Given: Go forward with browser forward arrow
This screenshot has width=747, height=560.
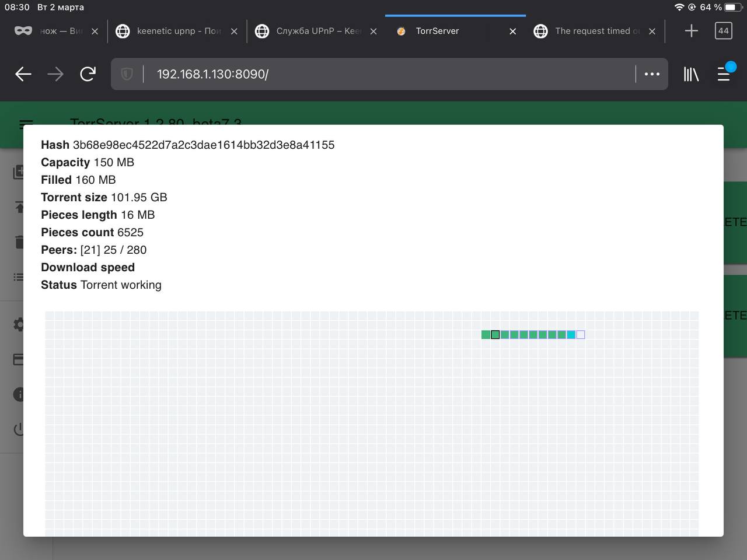Looking at the screenshot, I should tap(55, 74).
